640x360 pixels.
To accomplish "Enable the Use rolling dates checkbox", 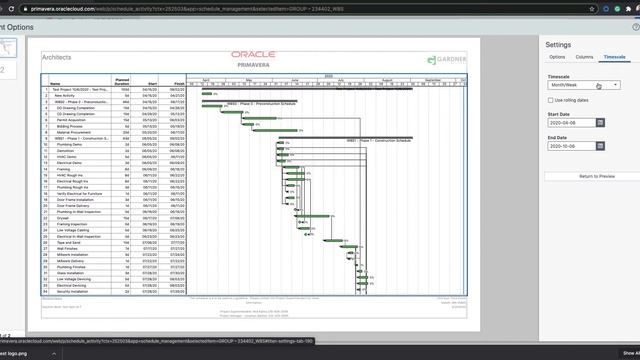I will [550, 100].
